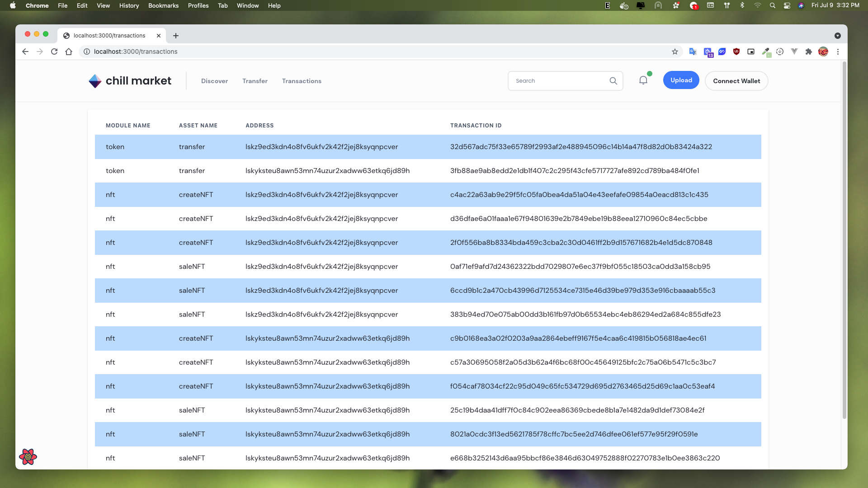The image size is (868, 488).
Task: Click the browser home icon
Action: [69, 52]
